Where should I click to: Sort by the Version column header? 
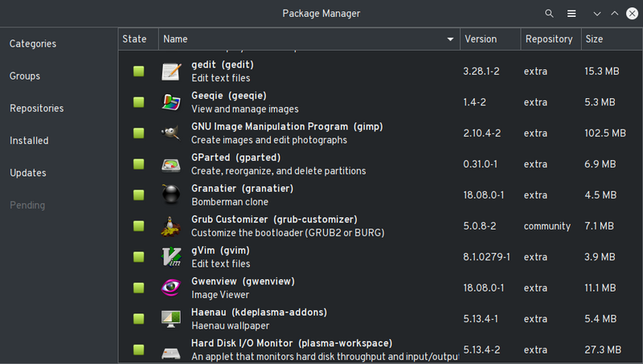(490, 39)
